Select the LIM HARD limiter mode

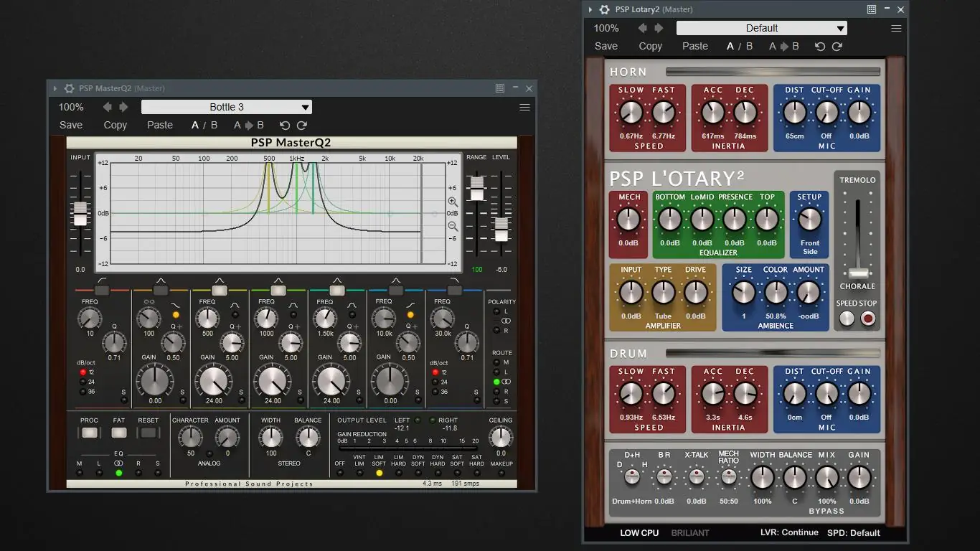[x=398, y=473]
